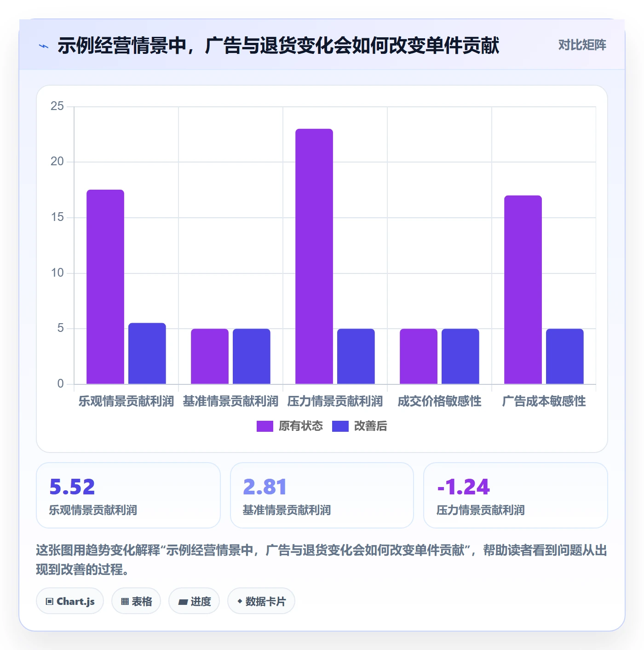This screenshot has width=644, height=650.
Task: Click the y-axis value 10
Action: 57,273
